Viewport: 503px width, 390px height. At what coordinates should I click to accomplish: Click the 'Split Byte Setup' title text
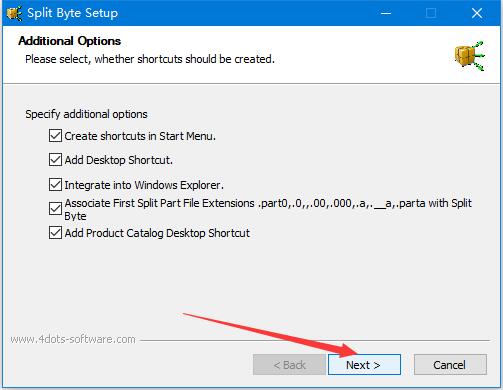(x=72, y=13)
